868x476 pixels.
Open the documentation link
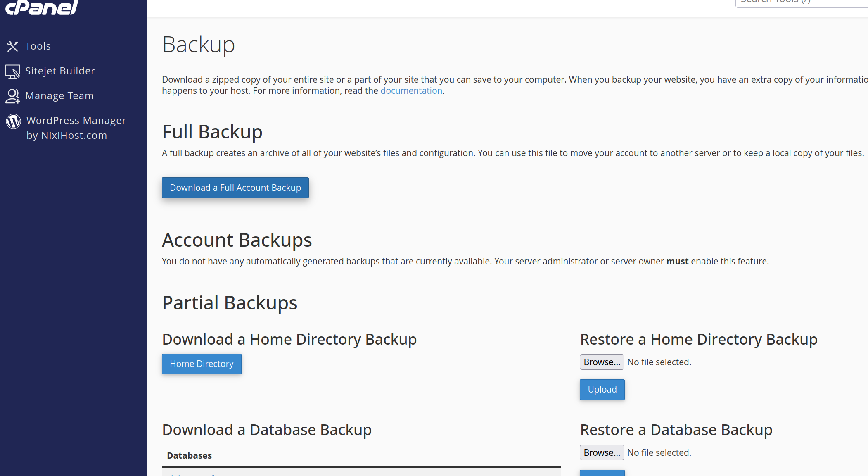pyautogui.click(x=411, y=91)
